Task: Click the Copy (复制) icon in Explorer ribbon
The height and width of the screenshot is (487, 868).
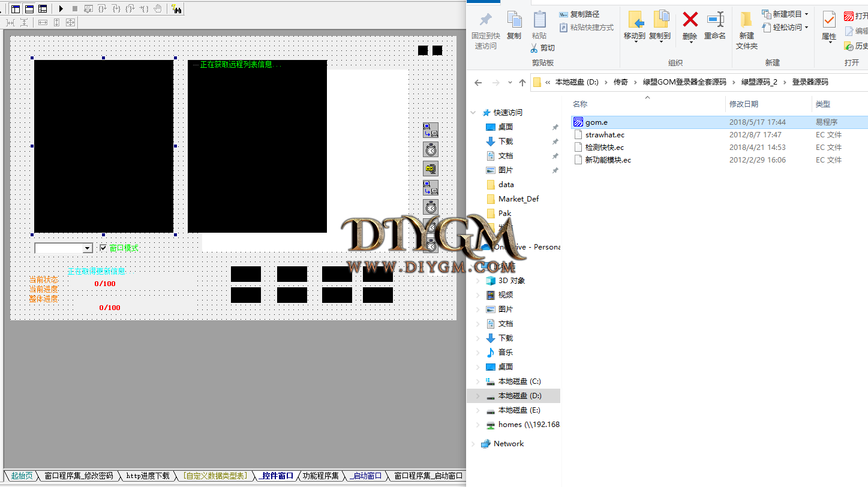Action: click(514, 19)
